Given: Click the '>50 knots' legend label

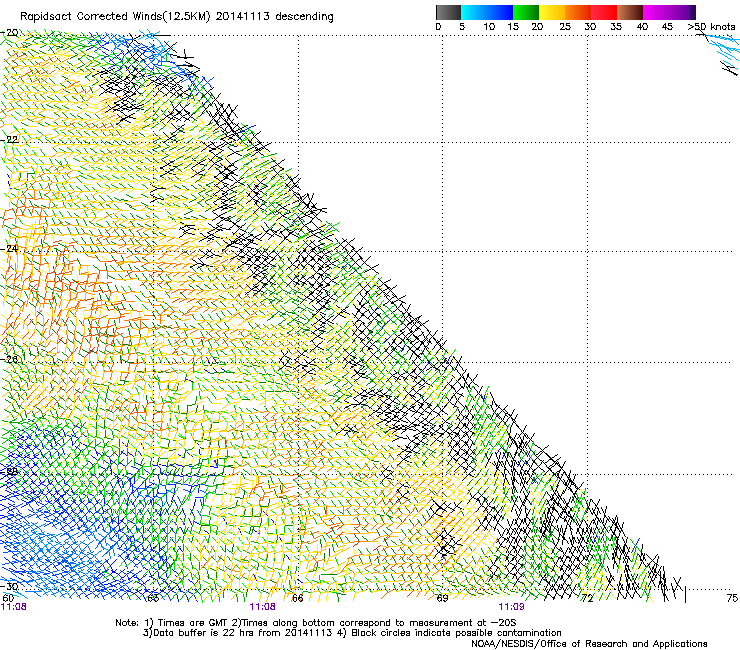Looking at the screenshot, I should [x=711, y=26].
